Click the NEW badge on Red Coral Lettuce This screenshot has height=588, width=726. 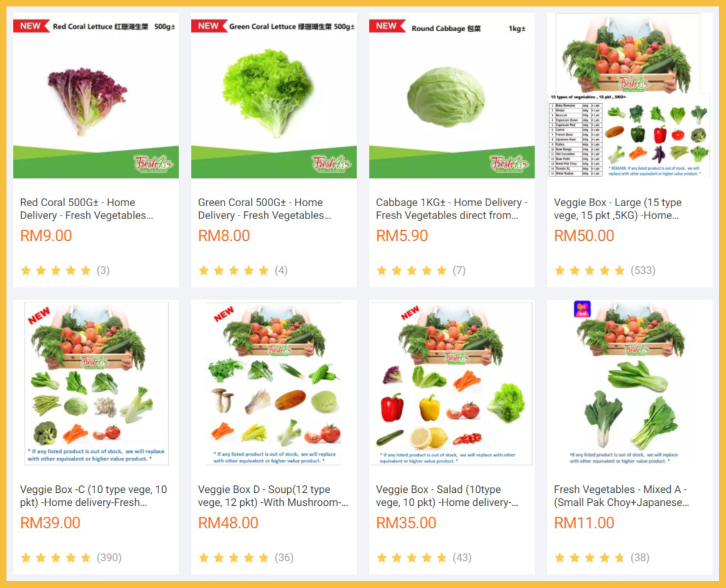coord(30,26)
